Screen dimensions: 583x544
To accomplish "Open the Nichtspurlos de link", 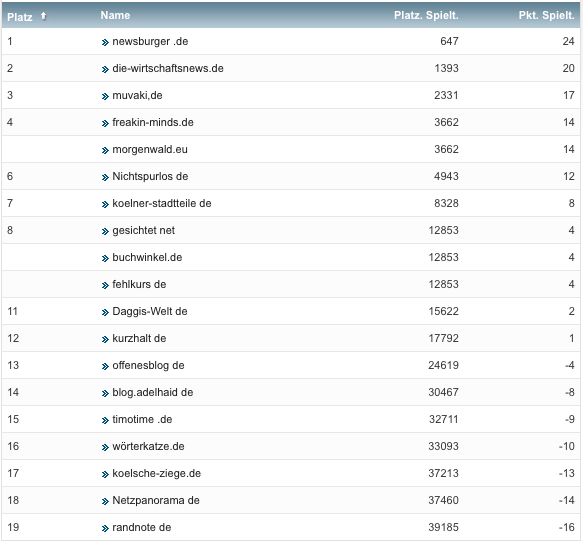I will pos(150,176).
